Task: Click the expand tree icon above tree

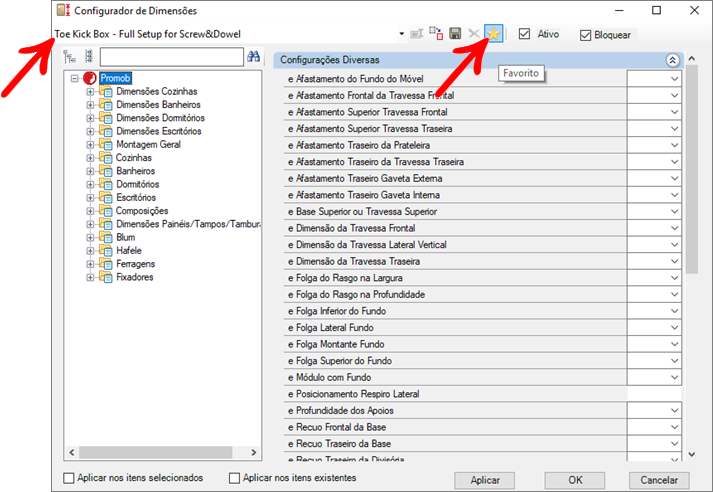Action: 70,56
